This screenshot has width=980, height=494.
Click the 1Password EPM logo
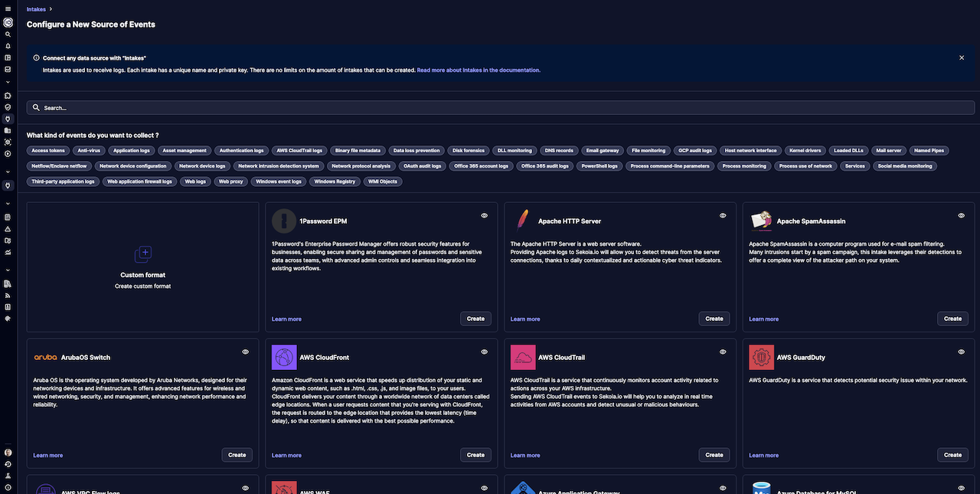pyautogui.click(x=283, y=221)
